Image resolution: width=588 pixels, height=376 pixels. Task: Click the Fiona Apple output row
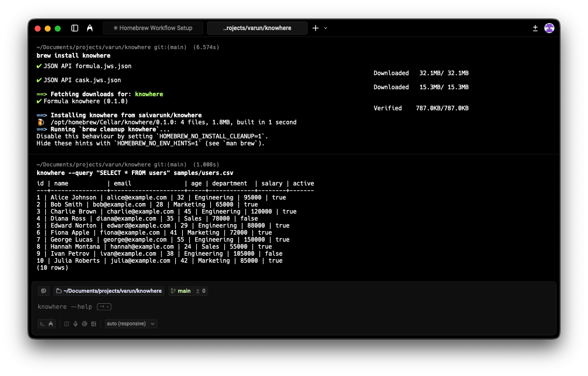point(154,233)
